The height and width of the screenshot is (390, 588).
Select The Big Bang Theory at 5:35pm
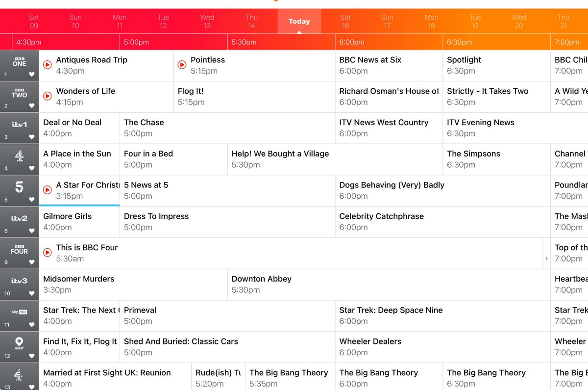tap(290, 377)
